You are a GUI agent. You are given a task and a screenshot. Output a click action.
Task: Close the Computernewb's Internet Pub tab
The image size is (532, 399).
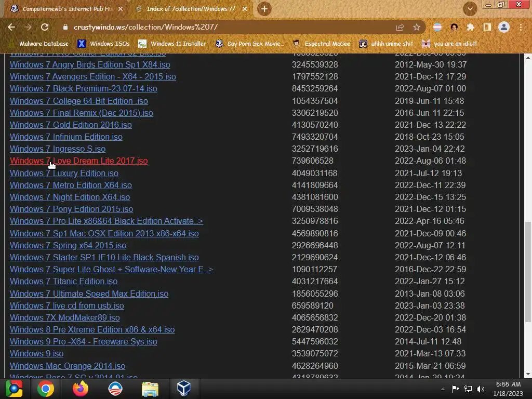121,9
